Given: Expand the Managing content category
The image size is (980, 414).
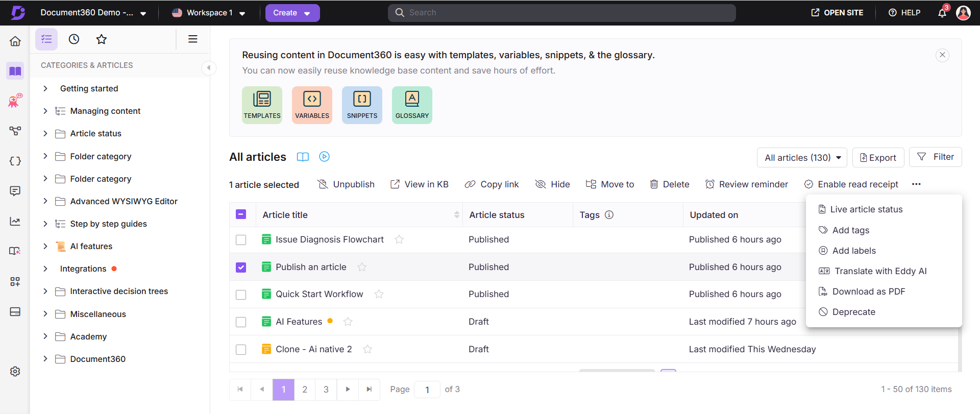Looking at the screenshot, I should (45, 111).
